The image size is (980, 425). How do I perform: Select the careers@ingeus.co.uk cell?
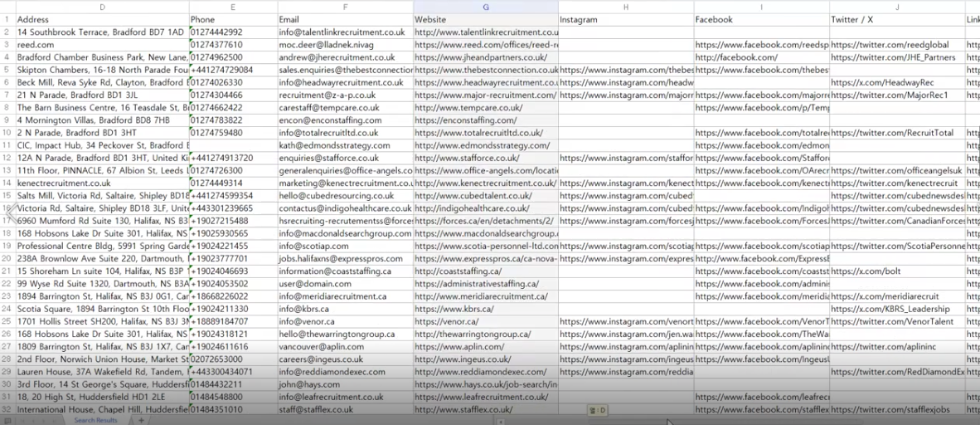[345, 359]
